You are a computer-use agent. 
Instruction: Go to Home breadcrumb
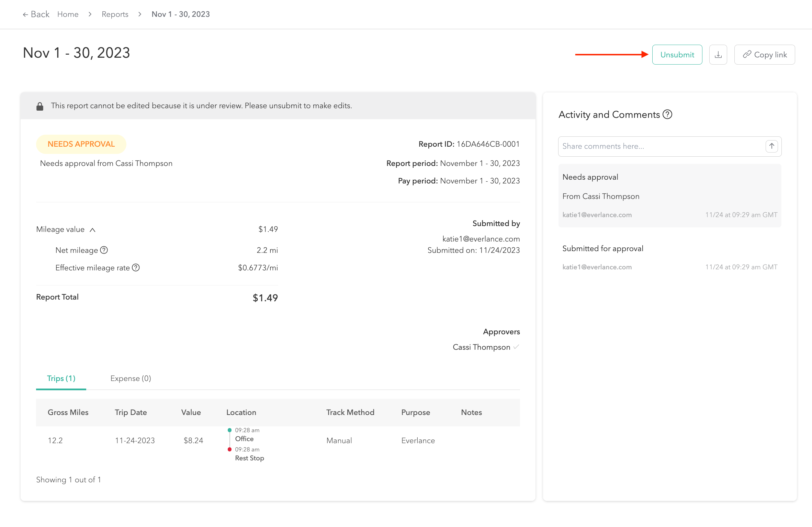68,14
